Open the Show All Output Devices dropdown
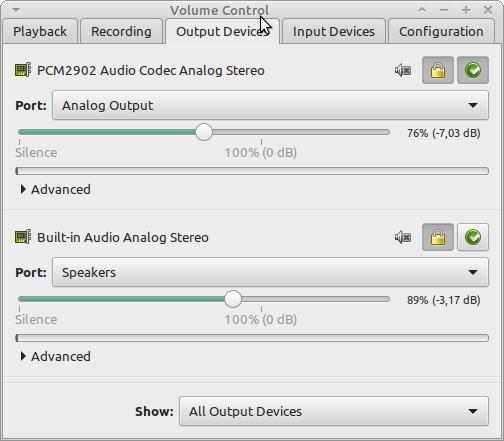This screenshot has width=504, height=441. (x=334, y=411)
